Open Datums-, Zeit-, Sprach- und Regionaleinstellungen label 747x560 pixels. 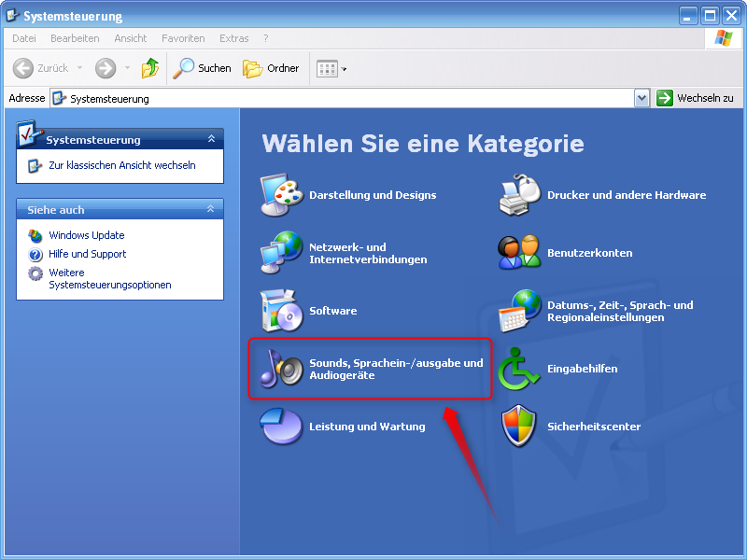coord(620,311)
